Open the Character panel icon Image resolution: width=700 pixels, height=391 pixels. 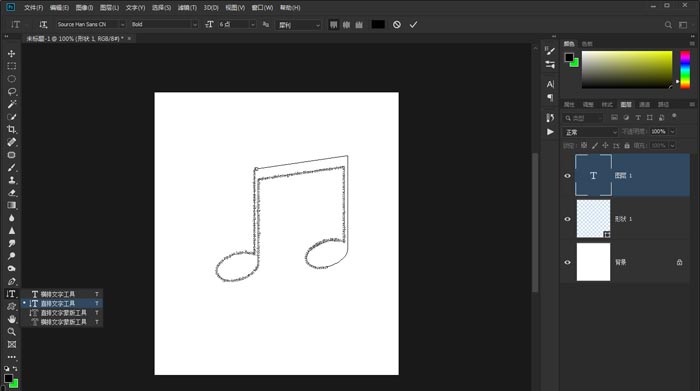(x=550, y=84)
